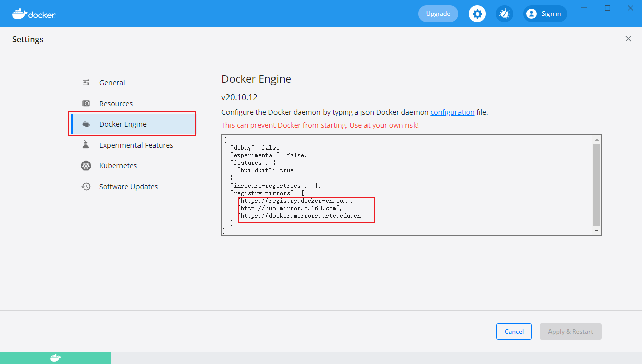Click the "features": { line

(x=253, y=163)
